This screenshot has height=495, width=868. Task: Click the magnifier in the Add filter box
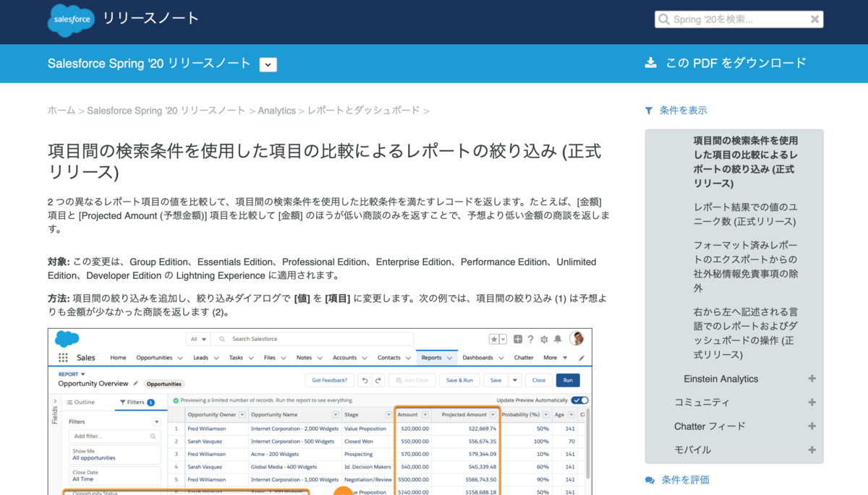pyautogui.click(x=153, y=436)
